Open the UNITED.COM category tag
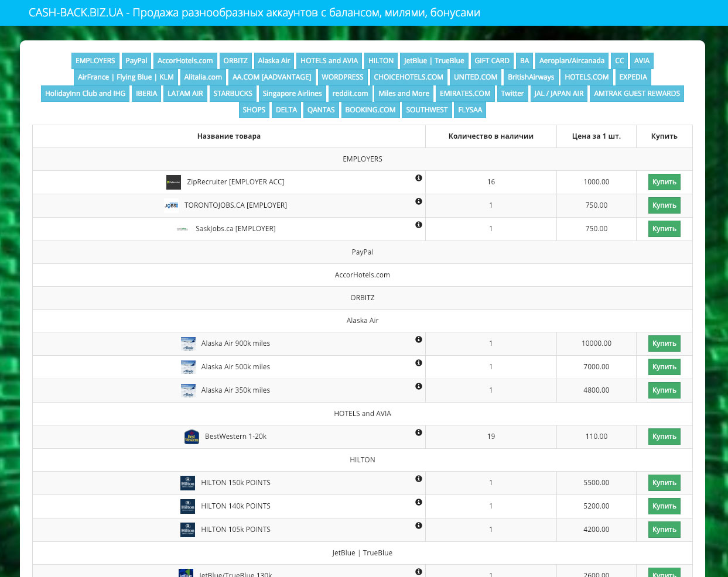The width and height of the screenshot is (728, 577). point(476,77)
